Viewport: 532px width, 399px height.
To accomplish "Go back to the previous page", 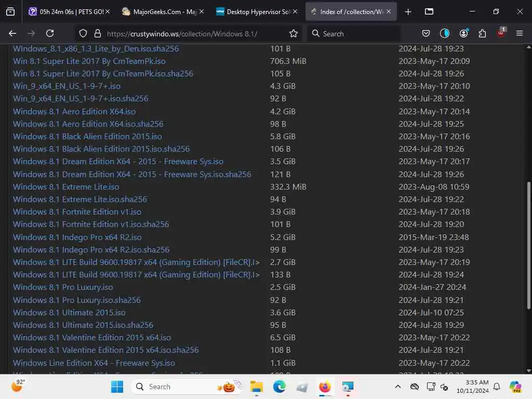I will (x=12, y=34).
